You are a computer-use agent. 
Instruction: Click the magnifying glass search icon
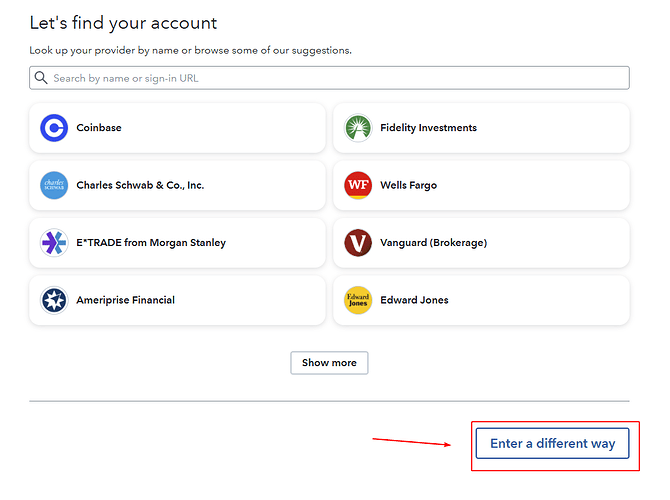pyautogui.click(x=41, y=78)
